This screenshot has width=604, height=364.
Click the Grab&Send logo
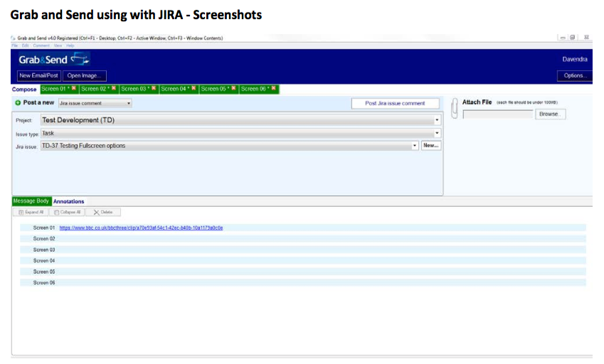(54, 59)
